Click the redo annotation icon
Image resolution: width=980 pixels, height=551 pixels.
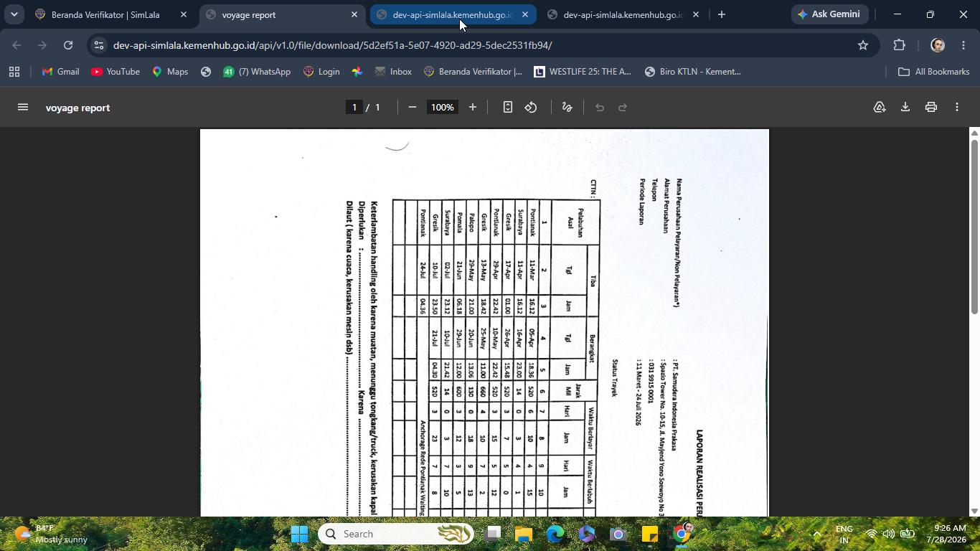[623, 107]
